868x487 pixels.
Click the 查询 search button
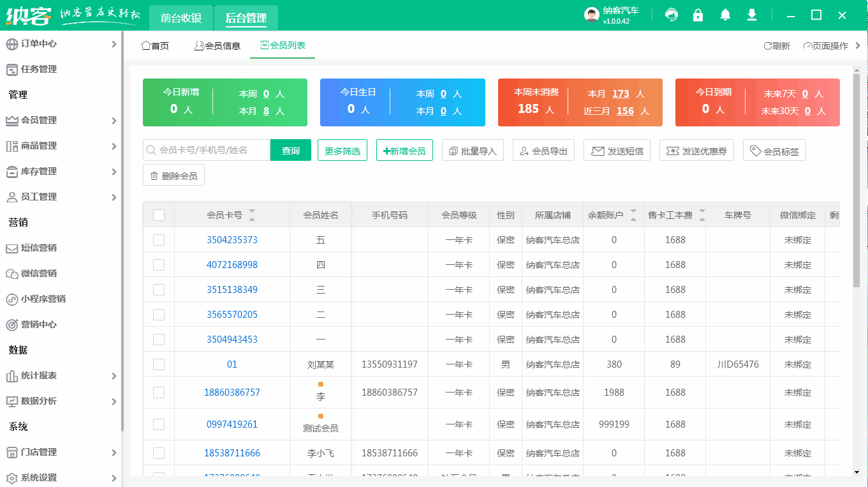tap(290, 150)
